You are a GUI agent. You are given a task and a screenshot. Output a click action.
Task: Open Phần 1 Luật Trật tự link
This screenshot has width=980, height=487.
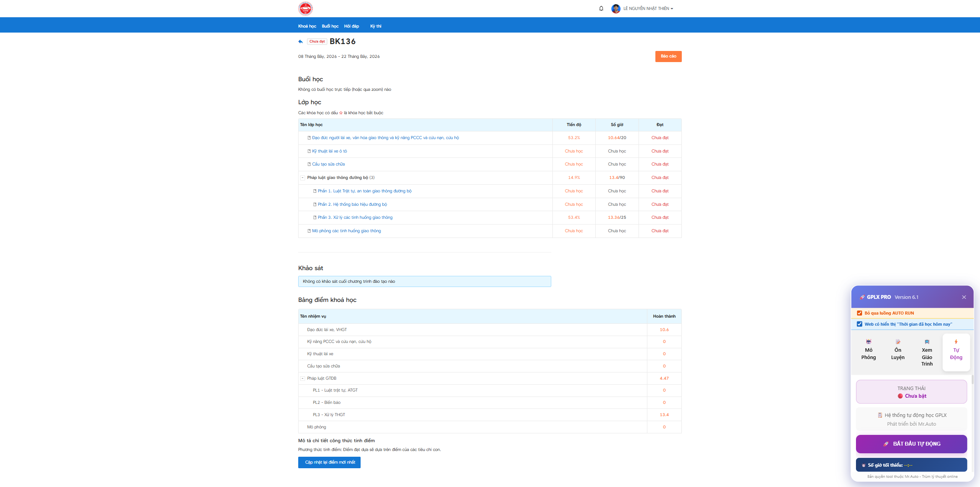click(x=364, y=191)
